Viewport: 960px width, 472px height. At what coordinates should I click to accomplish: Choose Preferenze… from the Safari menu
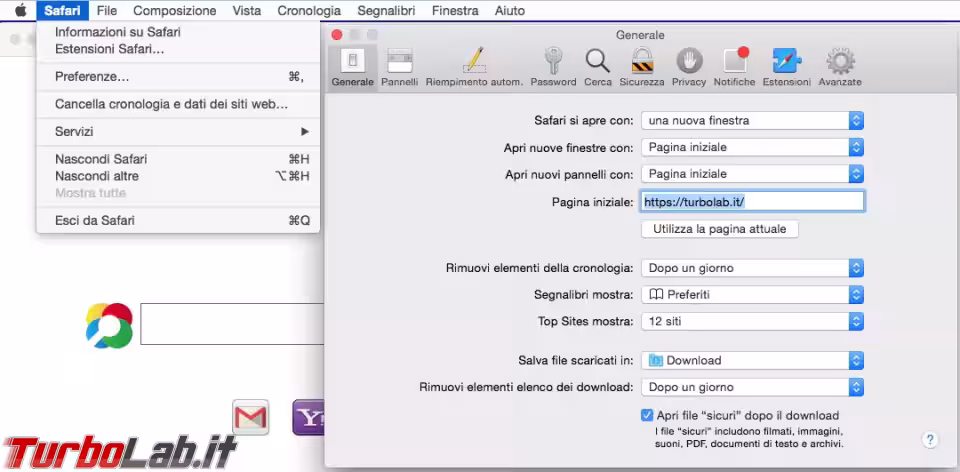[x=92, y=76]
